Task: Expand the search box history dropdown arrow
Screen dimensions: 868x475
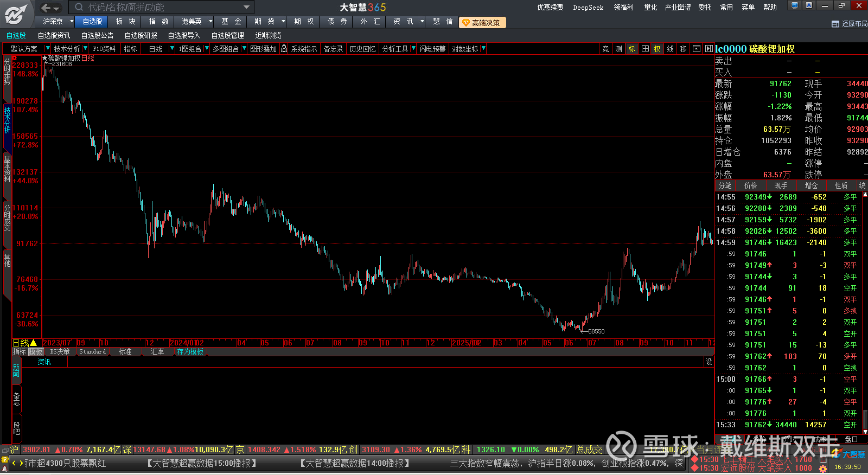Action: [x=247, y=7]
